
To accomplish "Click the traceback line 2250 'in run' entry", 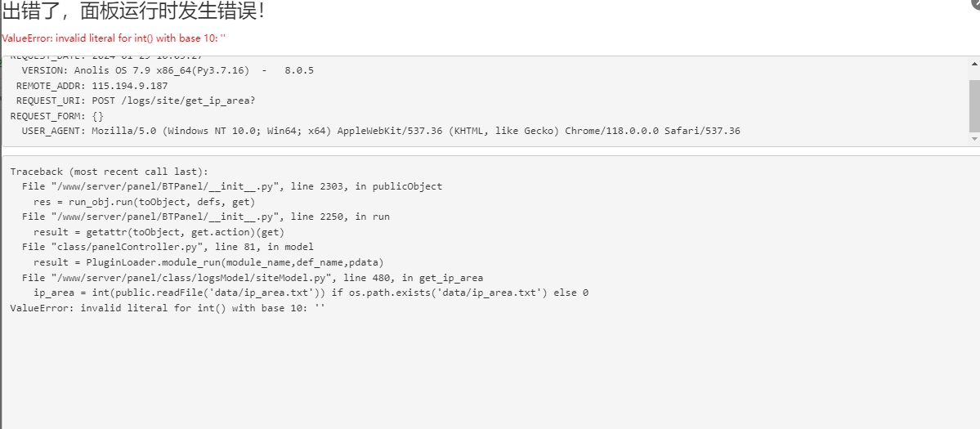I will click(x=206, y=217).
